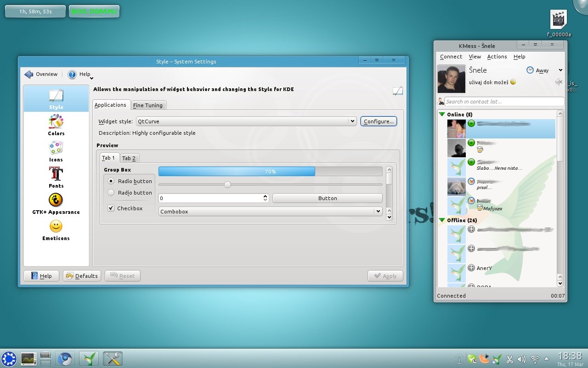Open the volume control tray icon
This screenshot has height=368, width=588.
(521, 359)
